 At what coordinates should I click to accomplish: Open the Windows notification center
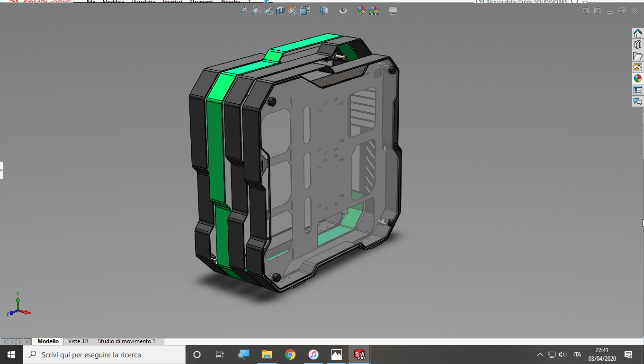coord(629,355)
